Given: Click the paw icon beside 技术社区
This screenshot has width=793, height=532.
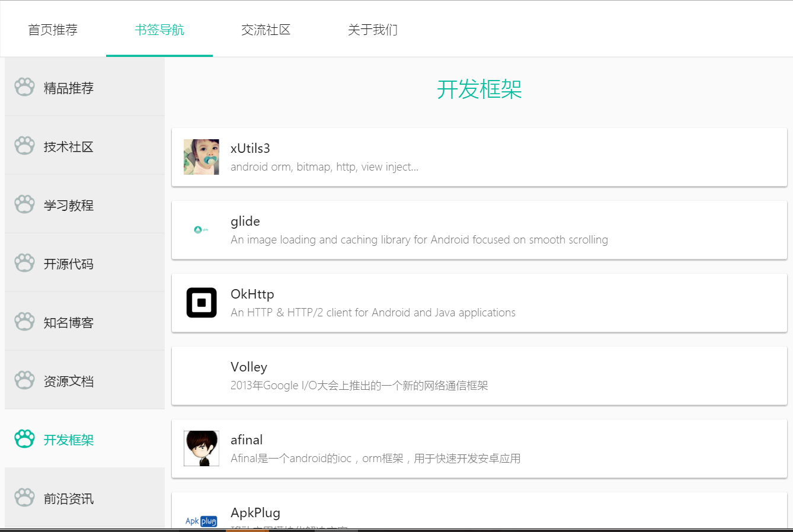Looking at the screenshot, I should [x=24, y=146].
